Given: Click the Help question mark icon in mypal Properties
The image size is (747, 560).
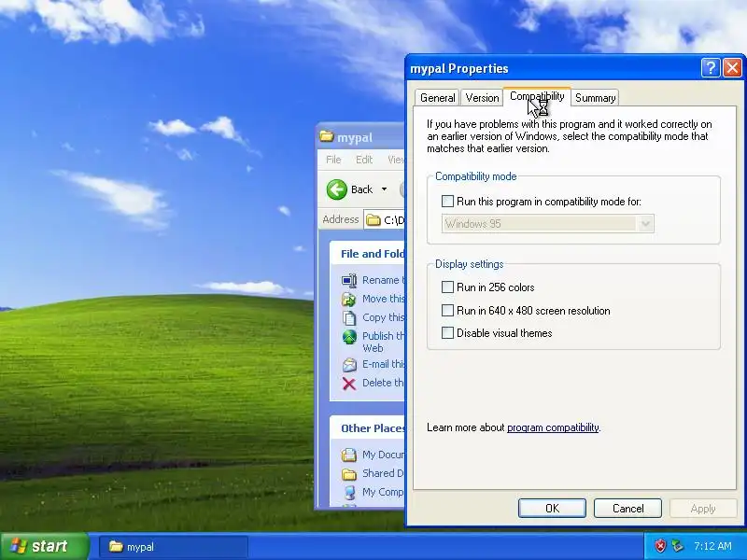Looking at the screenshot, I should 711,68.
